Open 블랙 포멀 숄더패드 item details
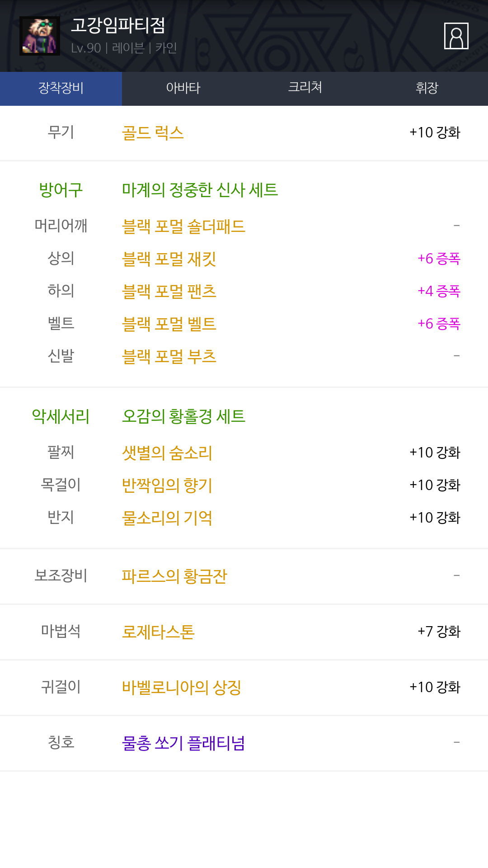Viewport: 488px width, 868px height. coord(183,226)
